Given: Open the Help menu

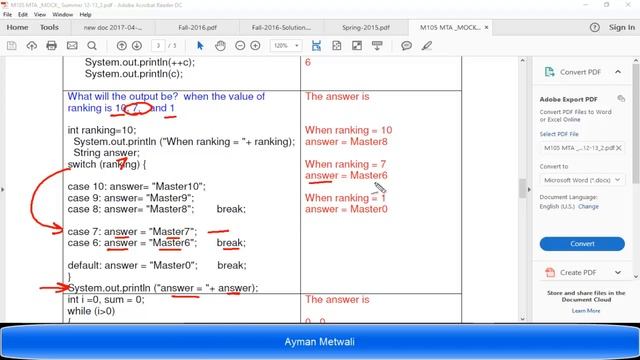Looking at the screenshot, I should coord(85,14).
